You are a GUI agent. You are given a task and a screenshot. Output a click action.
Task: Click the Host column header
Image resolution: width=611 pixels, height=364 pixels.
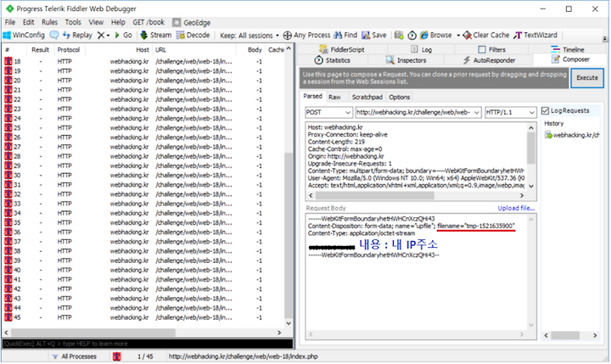pyautogui.click(x=118, y=50)
